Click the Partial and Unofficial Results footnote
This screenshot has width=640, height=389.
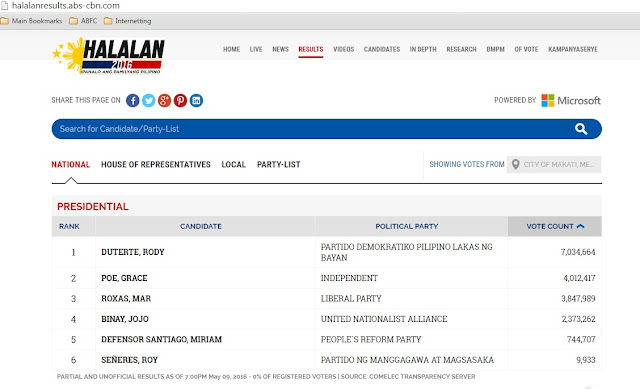point(266,377)
